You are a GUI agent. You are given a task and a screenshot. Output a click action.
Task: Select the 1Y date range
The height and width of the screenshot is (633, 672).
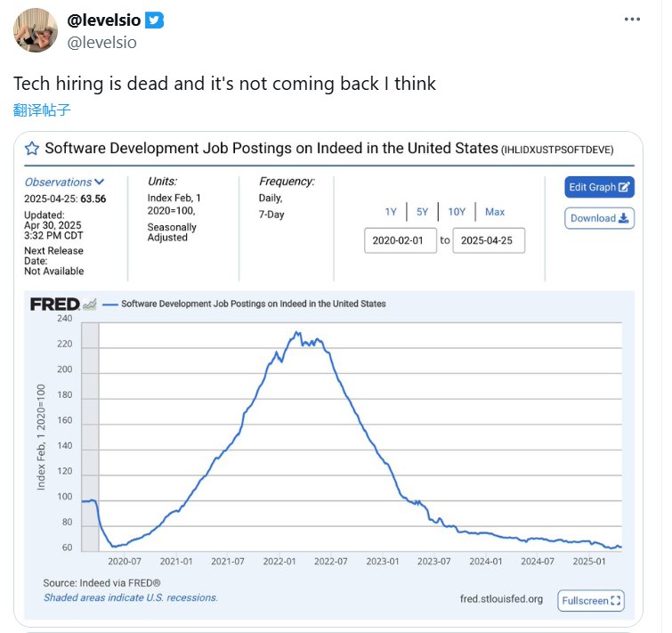point(391,212)
